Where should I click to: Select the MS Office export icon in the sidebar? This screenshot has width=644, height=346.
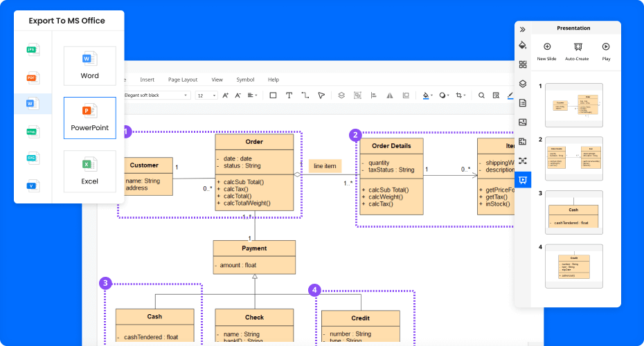point(33,103)
